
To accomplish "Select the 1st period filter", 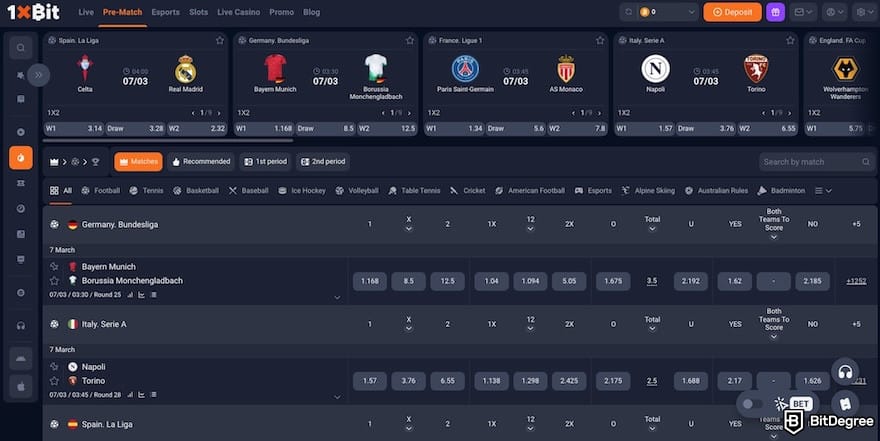I will point(265,162).
